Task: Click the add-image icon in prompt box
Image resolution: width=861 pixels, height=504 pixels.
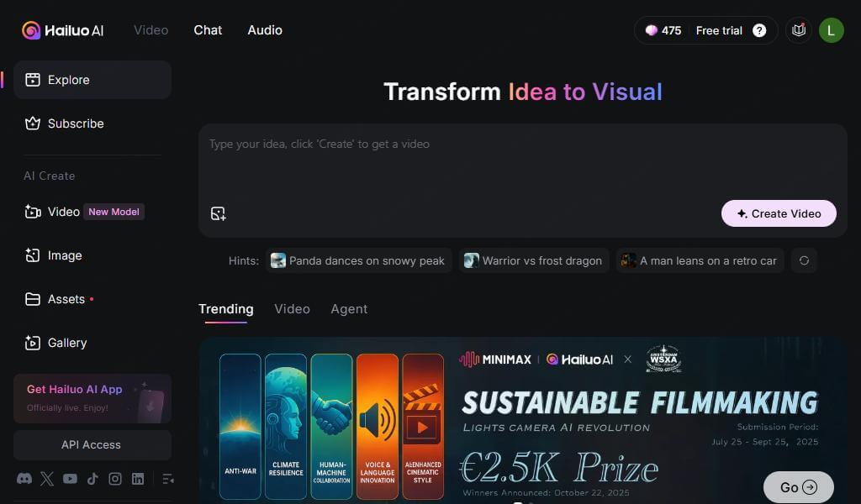Action: (x=219, y=213)
